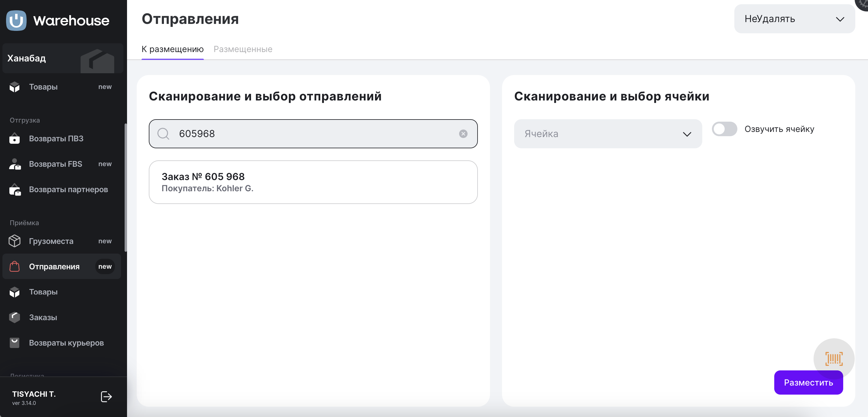Go to Грузоместа in the sidebar
Screen dimensions: 868x417
[51, 241]
